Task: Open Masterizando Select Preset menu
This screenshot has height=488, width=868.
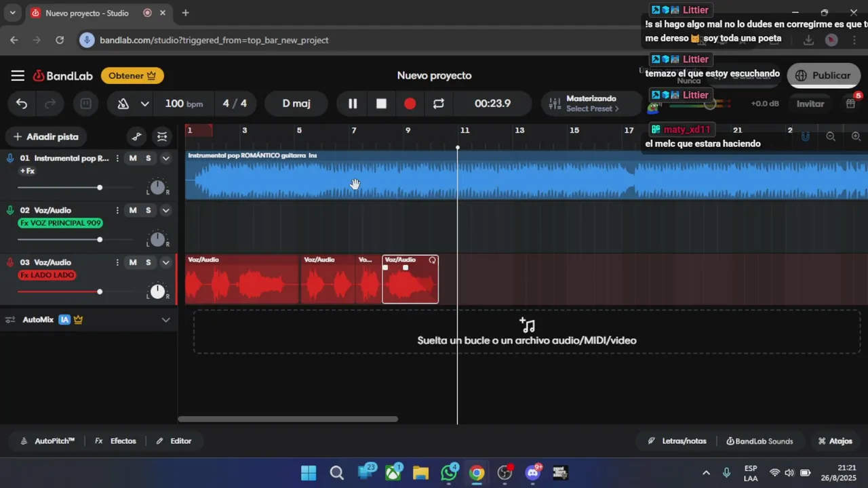Action: [x=591, y=104]
